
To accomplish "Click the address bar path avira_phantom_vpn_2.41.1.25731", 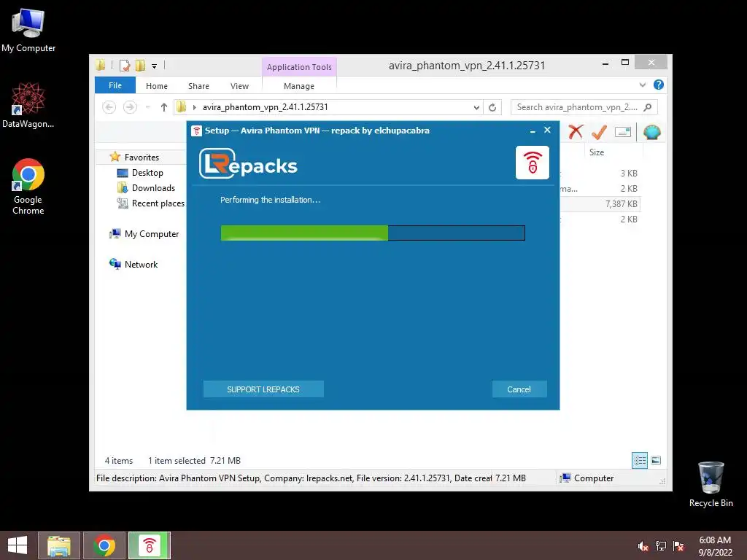I will [x=266, y=107].
